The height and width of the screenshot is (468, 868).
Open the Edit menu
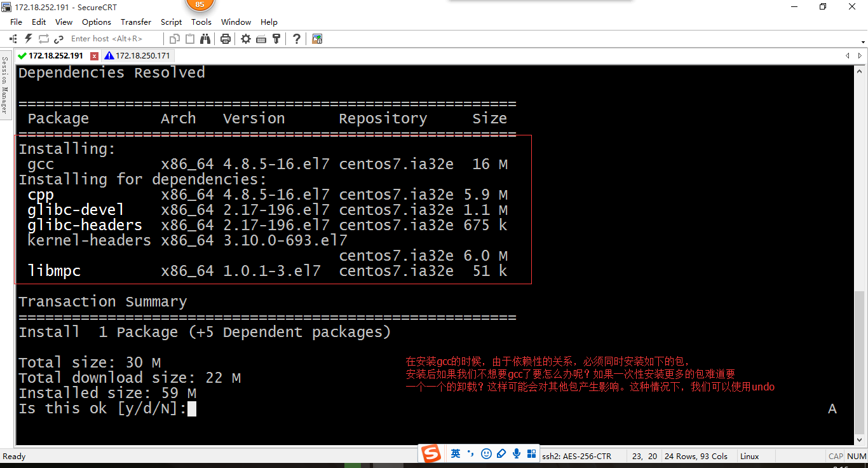[x=39, y=22]
